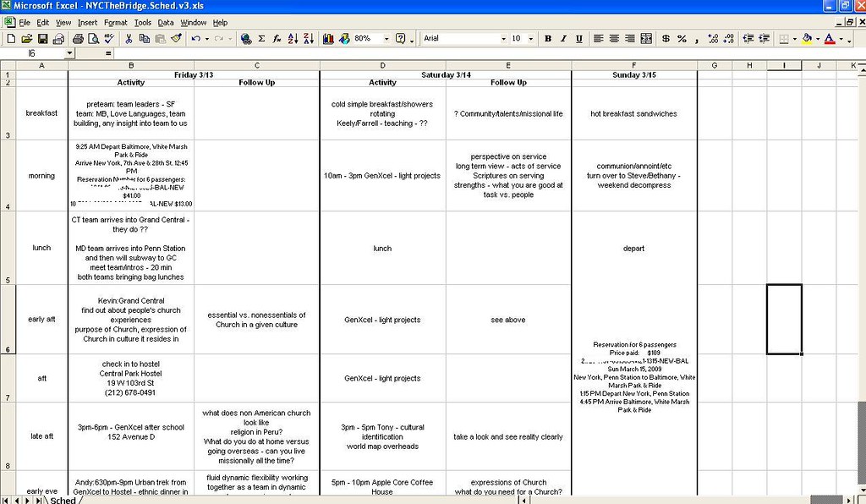Launch the Chart Wizard icon
The width and height of the screenshot is (866, 504).
point(329,39)
